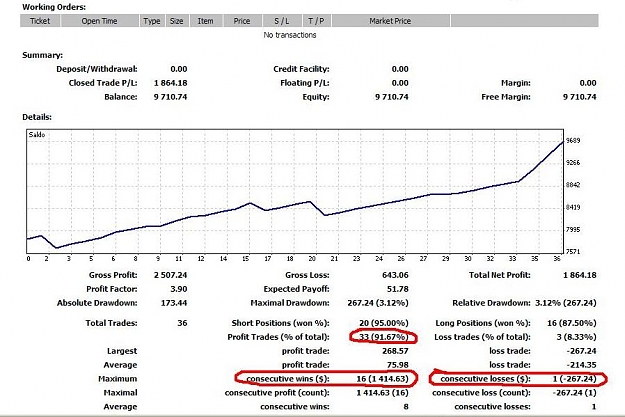Click the Relative Drawdown value 3.12% (267.24)
The height and width of the screenshot is (417, 625).
[566, 303]
